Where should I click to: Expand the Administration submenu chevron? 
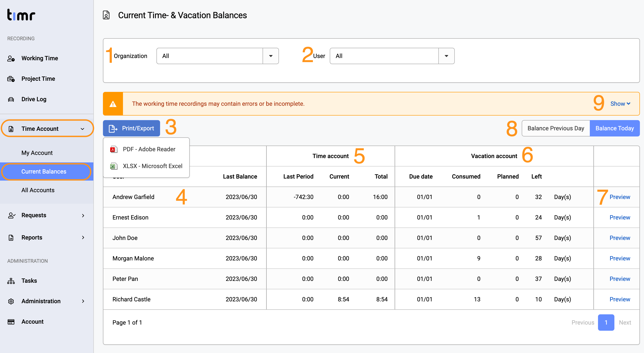tap(83, 301)
